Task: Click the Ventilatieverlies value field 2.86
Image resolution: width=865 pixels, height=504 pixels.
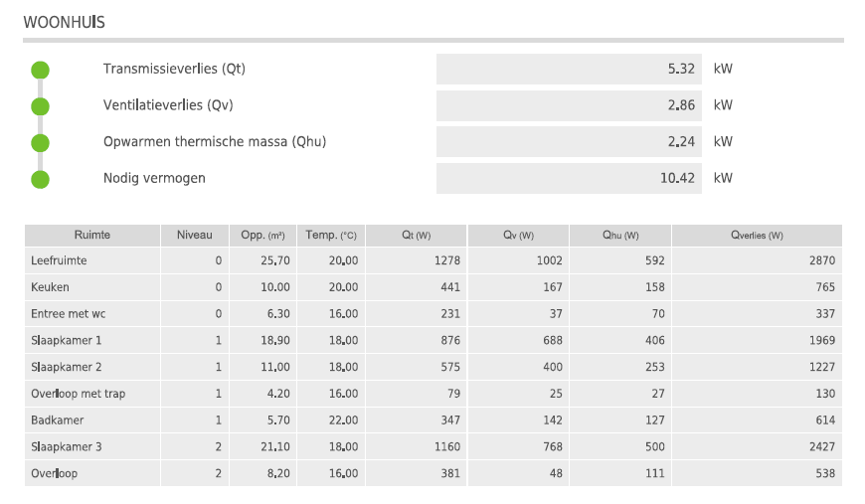Action: (569, 105)
